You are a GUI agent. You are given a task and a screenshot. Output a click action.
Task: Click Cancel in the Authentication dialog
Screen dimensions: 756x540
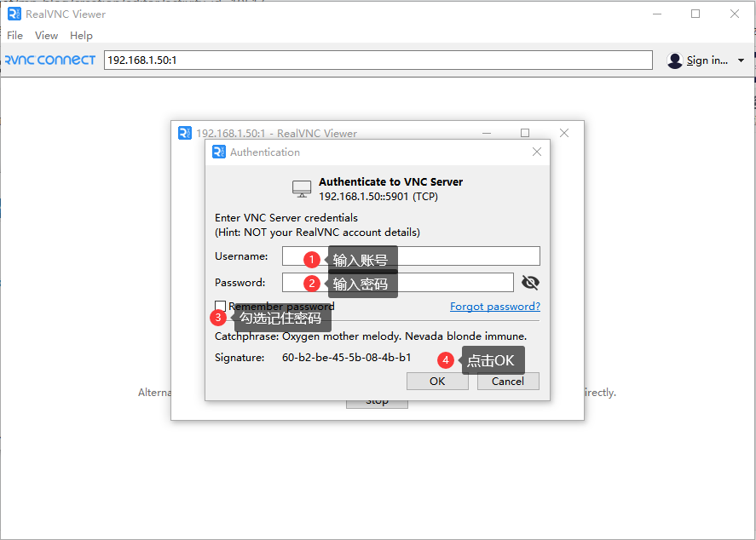pyautogui.click(x=508, y=382)
